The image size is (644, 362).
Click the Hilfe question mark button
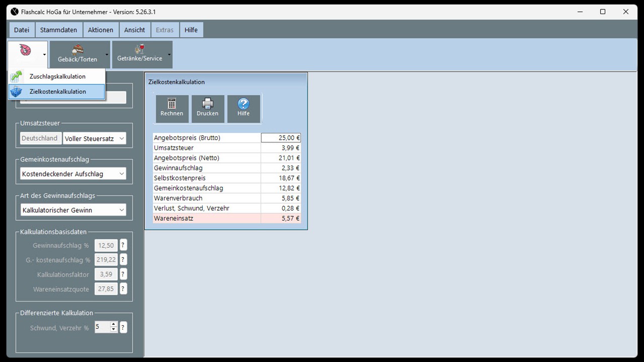(244, 109)
